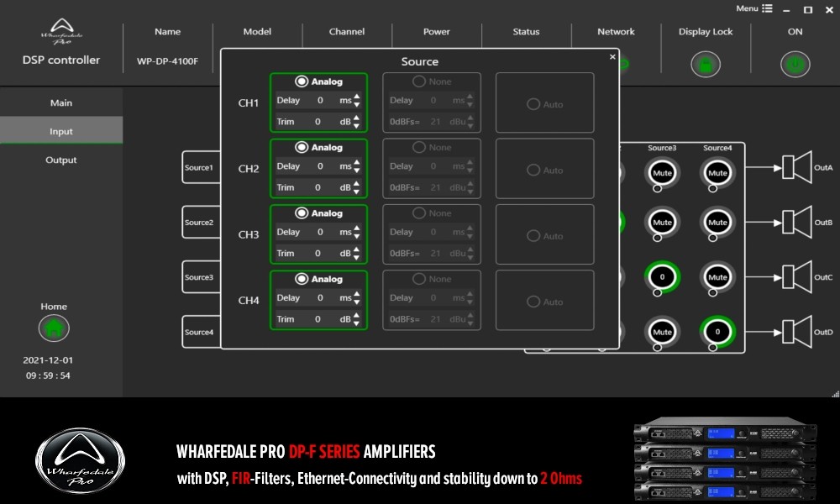840x504 pixels.
Task: Click CH4 Analog Delay value field
Action: (320, 298)
